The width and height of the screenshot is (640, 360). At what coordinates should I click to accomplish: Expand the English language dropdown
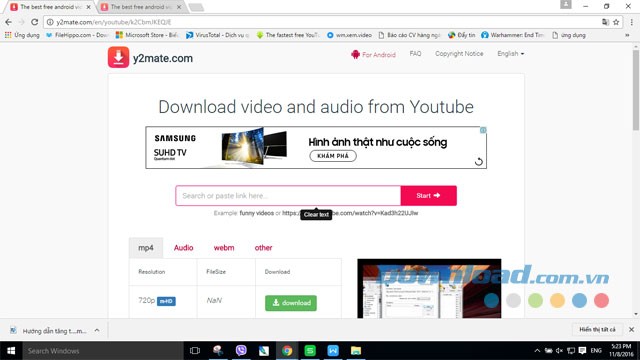(510, 53)
